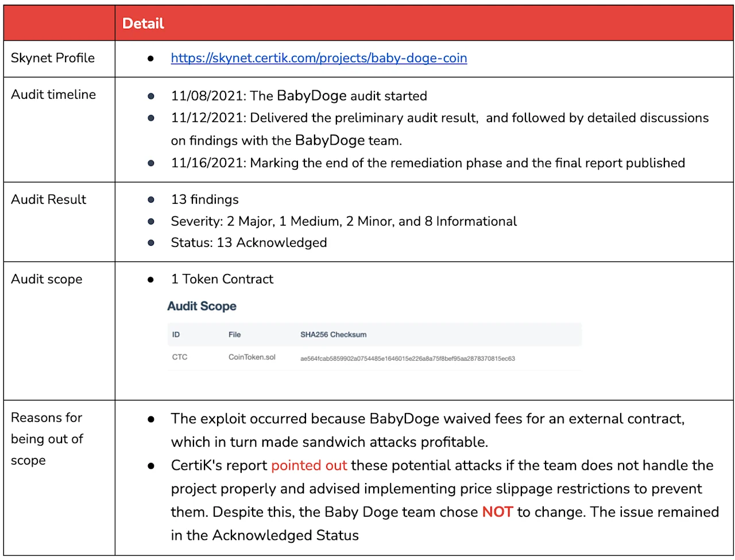
Task: Select the 'Audit timeline' row label
Action: pos(53,95)
